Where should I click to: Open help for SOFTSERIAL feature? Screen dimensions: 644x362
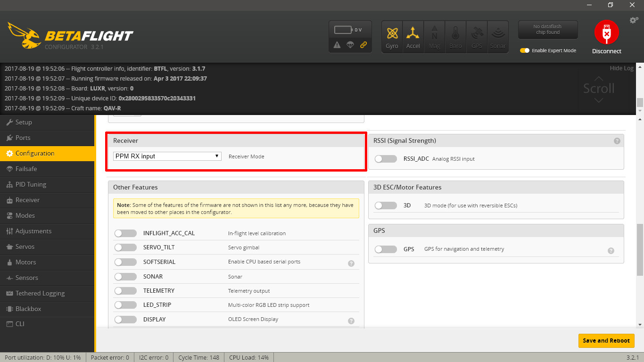(351, 263)
